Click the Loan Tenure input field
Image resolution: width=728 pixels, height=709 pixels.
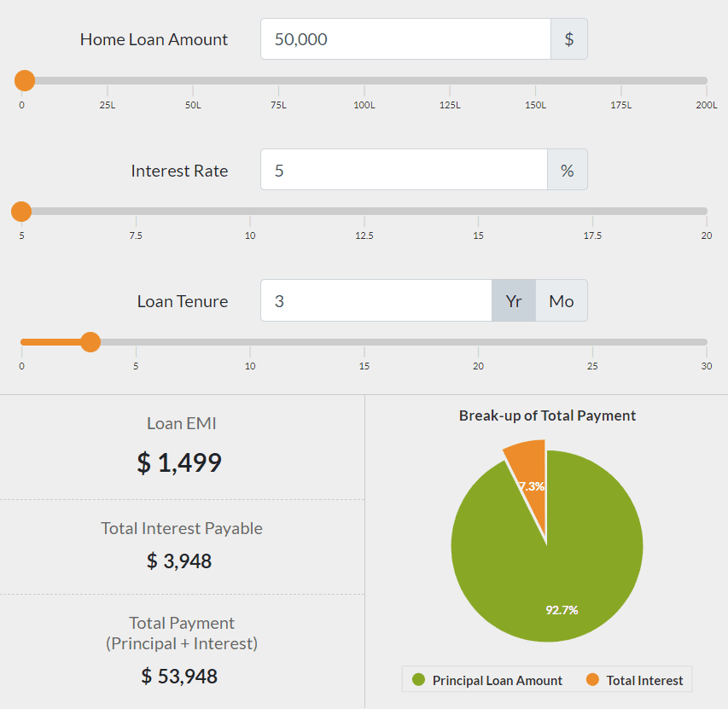point(376,300)
